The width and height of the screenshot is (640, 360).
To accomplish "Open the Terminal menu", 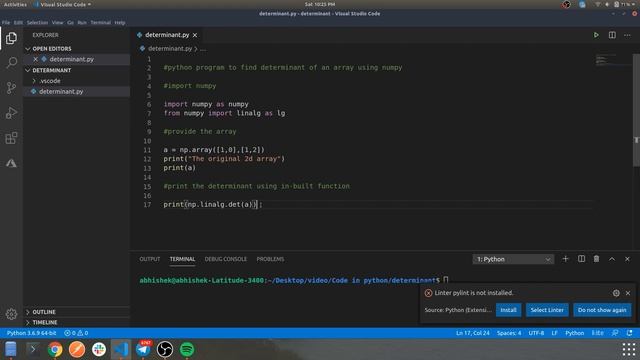I will pyautogui.click(x=101, y=22).
